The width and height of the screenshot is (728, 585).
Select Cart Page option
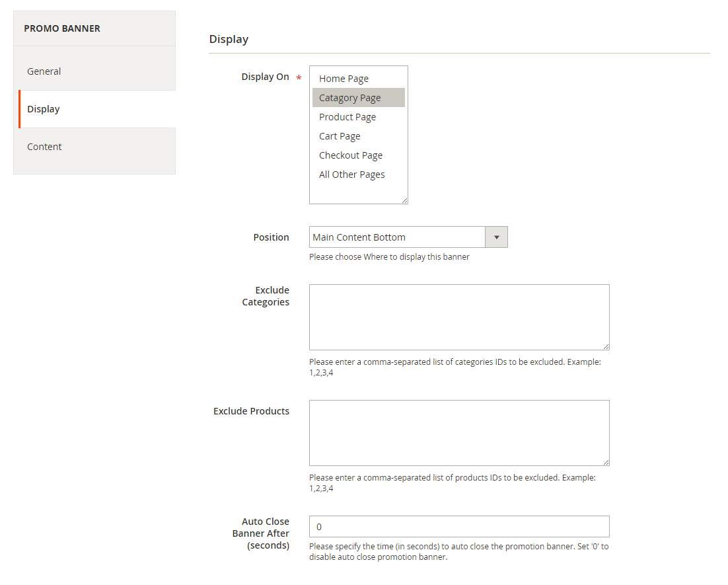tap(340, 136)
